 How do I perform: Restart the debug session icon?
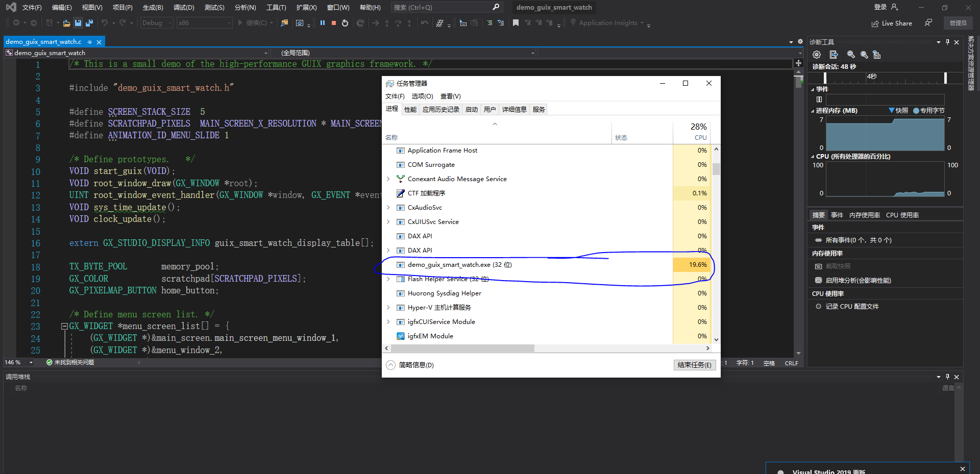tap(345, 23)
